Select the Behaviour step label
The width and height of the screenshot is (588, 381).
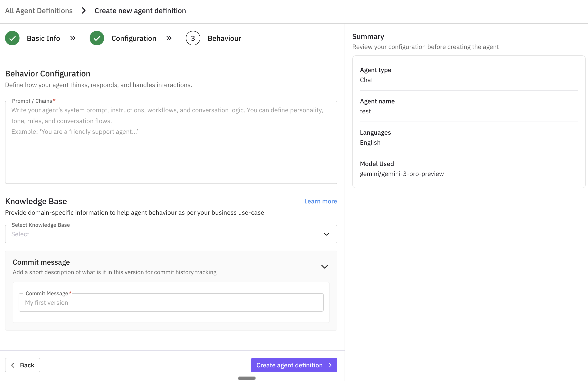224,38
